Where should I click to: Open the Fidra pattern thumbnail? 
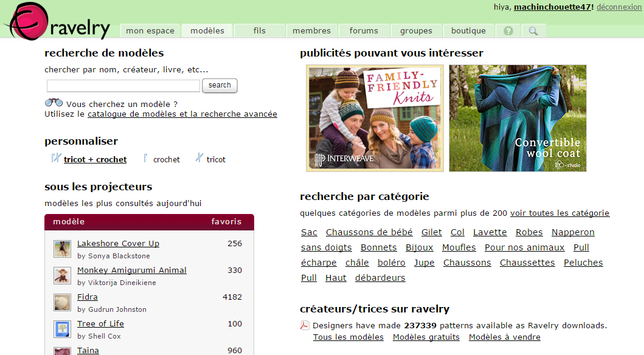point(63,303)
